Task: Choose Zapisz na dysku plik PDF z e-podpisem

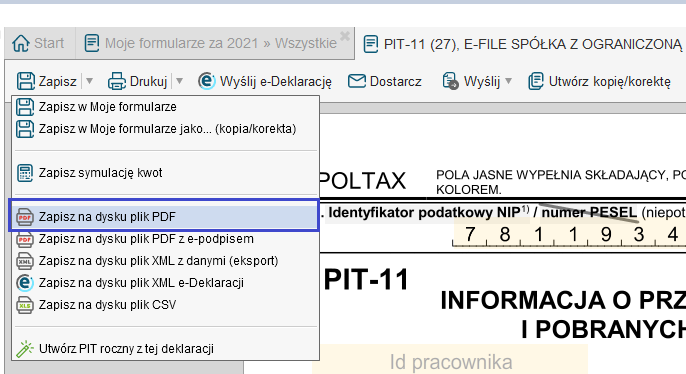Action: pos(164,239)
